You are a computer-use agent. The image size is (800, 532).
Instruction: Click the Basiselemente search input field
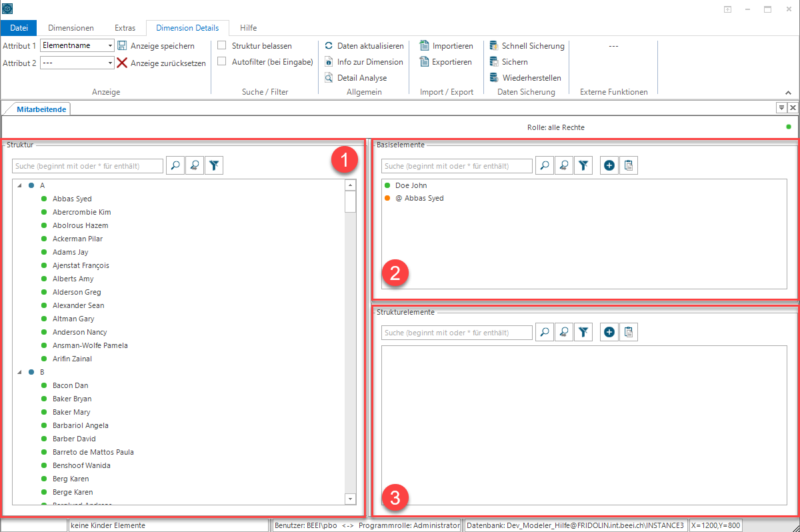457,166
